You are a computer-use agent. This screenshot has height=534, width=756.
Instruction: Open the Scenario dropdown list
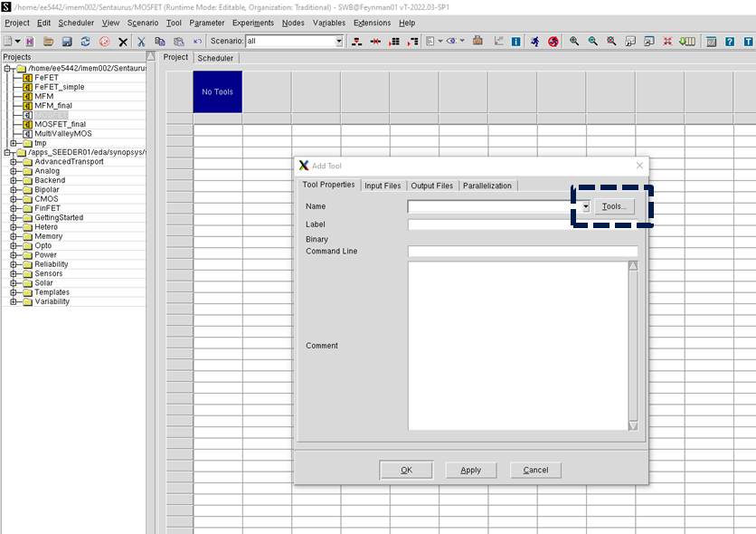(339, 42)
